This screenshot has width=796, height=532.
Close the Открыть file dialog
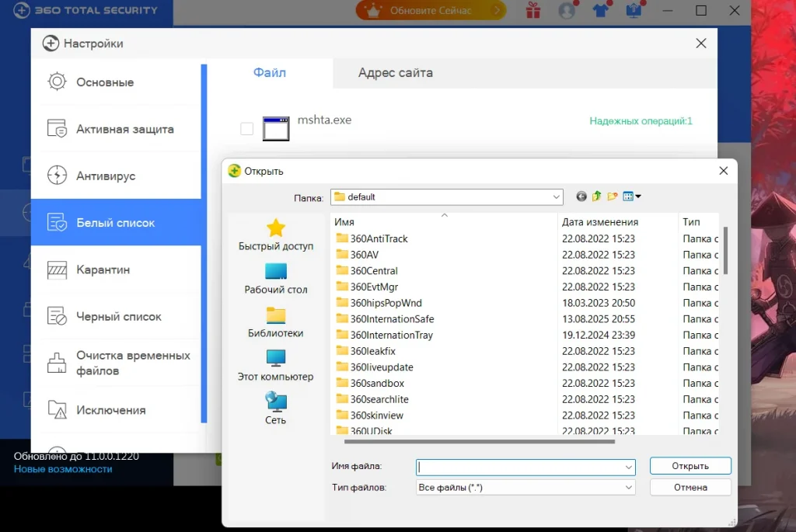[x=724, y=171]
